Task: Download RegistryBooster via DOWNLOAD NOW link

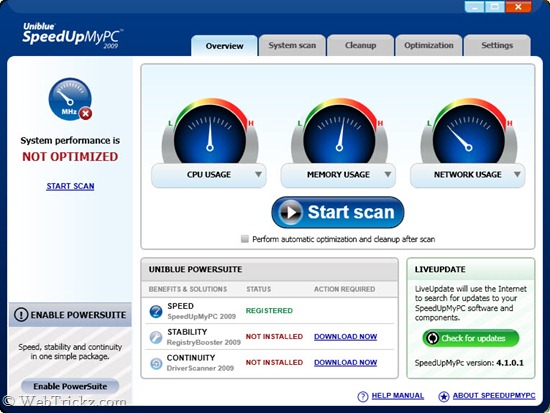Action: (x=346, y=337)
